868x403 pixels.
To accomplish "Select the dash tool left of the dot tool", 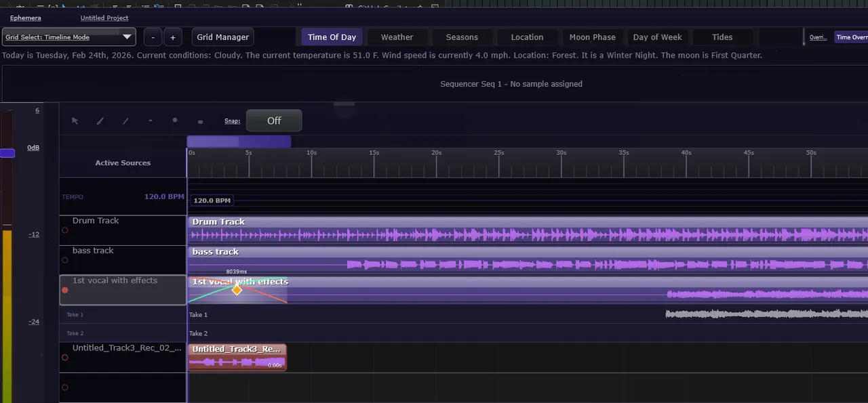I will [150, 121].
